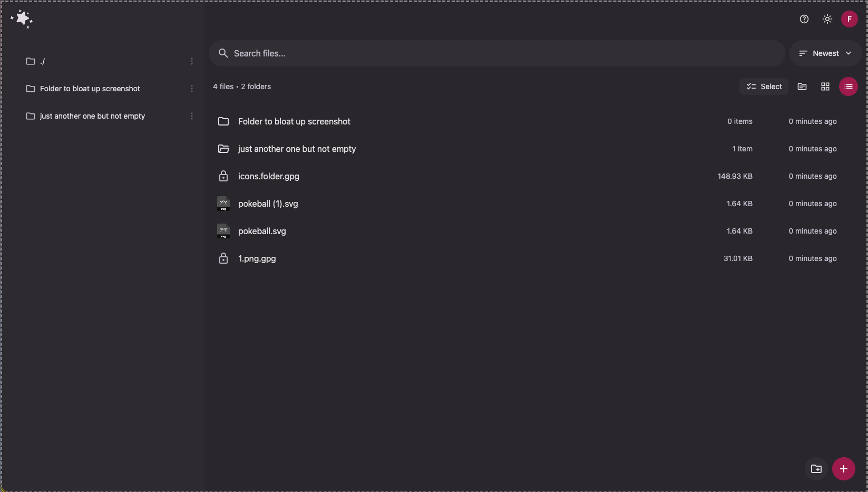This screenshot has height=492, width=868.
Task: Open Folder to bloat up screenshot in file list
Action: (294, 121)
